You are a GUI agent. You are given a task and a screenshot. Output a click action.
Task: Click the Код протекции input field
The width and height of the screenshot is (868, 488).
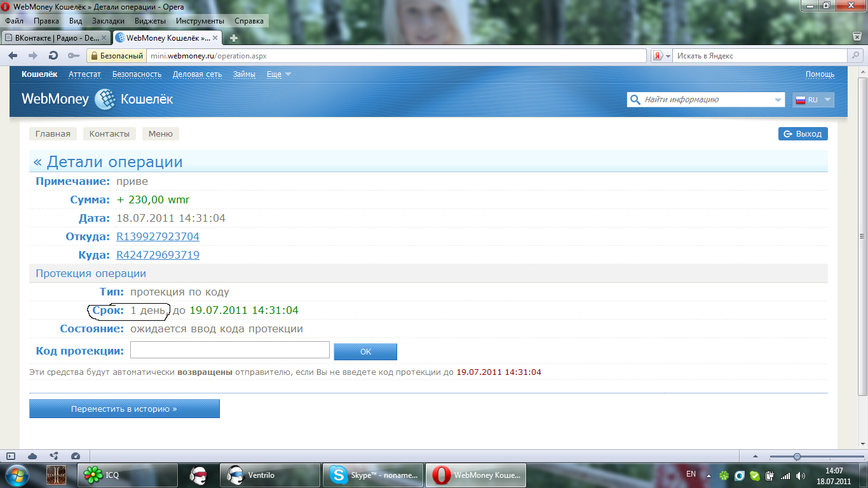click(230, 350)
